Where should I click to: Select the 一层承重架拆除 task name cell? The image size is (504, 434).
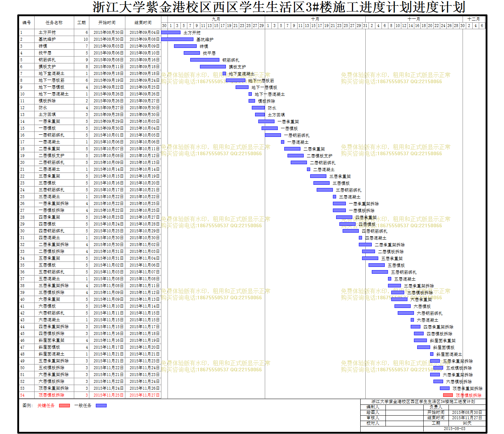[x=54, y=203]
